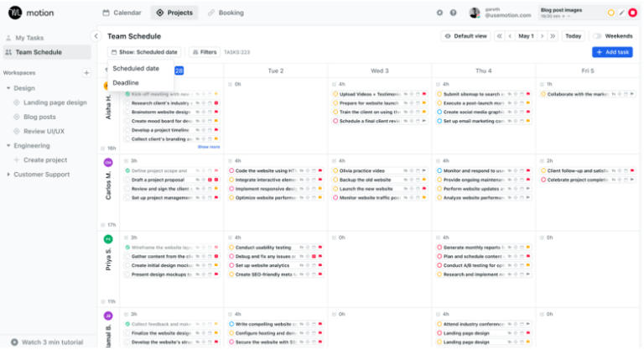Click Priya S. avatar icon

point(108,239)
